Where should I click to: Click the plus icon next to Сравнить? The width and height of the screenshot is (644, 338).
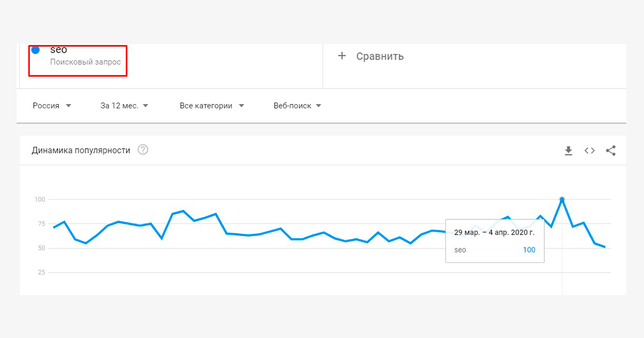tap(342, 56)
